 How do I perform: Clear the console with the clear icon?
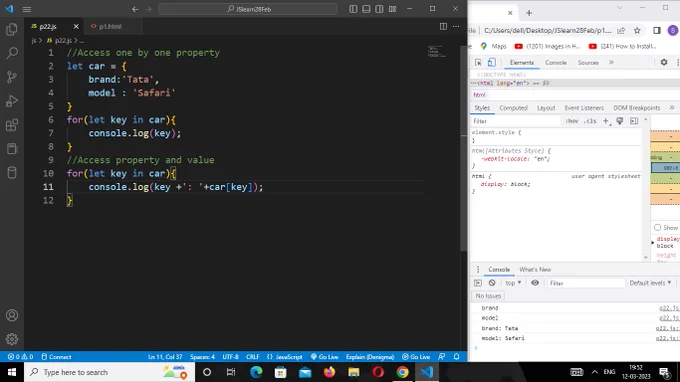click(492, 283)
